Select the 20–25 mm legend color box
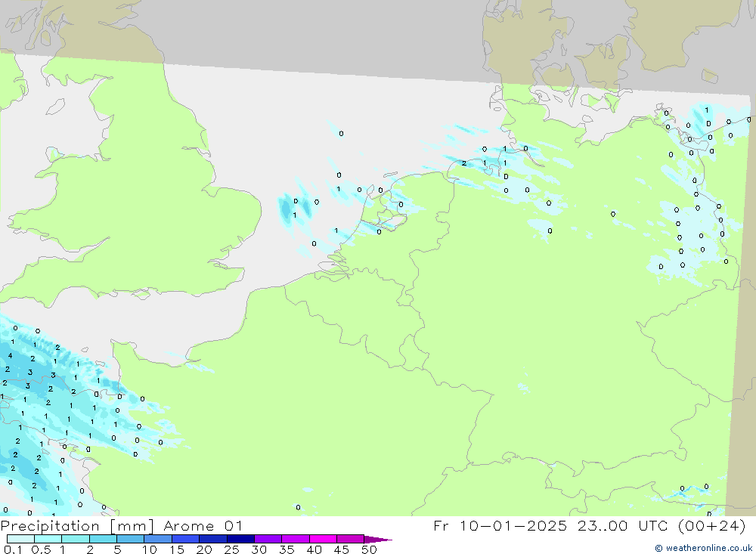The width and height of the screenshot is (756, 554). pyautogui.click(x=213, y=539)
